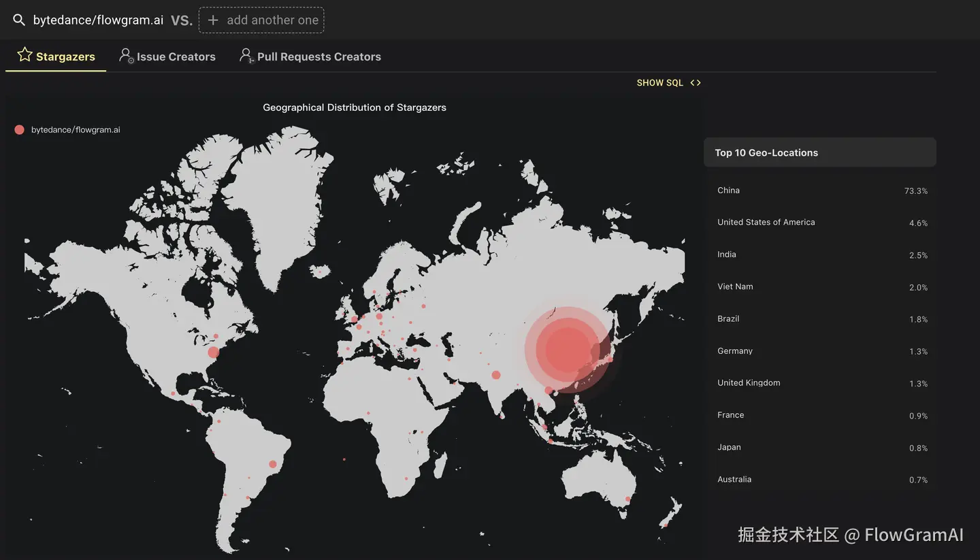Click the red legend color dot
Image resolution: width=980 pixels, height=560 pixels.
(19, 130)
